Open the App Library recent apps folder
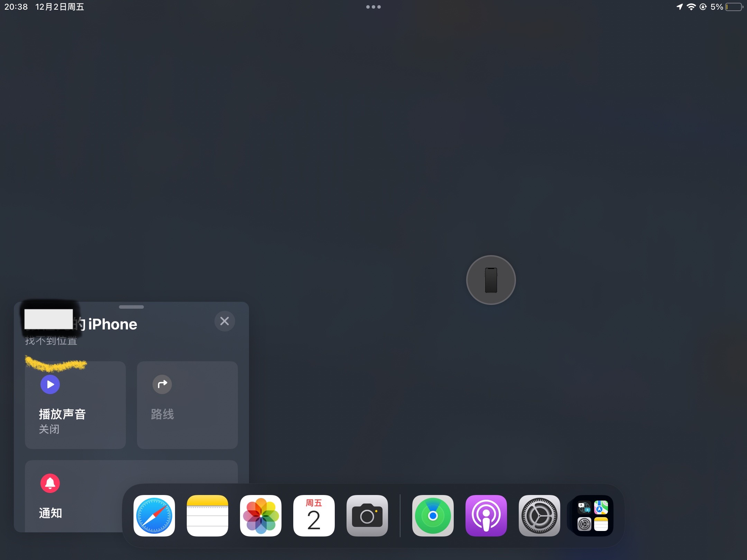Screen dimensions: 747x560 pyautogui.click(x=593, y=515)
